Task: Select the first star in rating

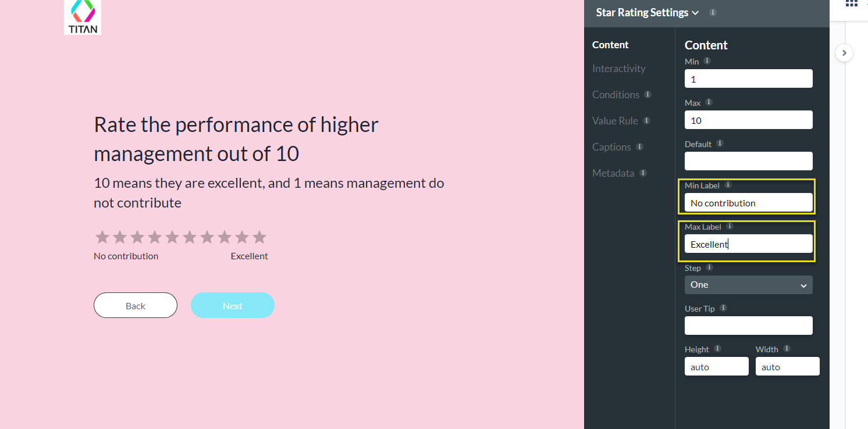Action: (x=102, y=237)
